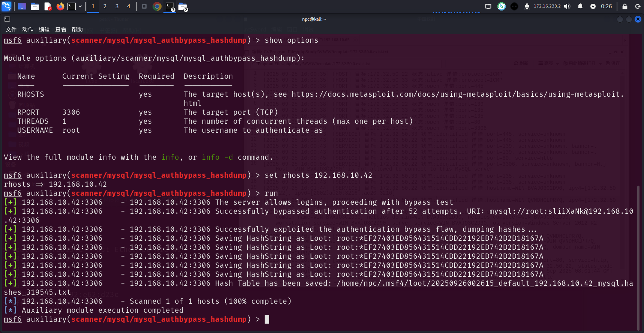Open the 文件 (File) menu
The height and width of the screenshot is (333, 644).
pos(11,30)
